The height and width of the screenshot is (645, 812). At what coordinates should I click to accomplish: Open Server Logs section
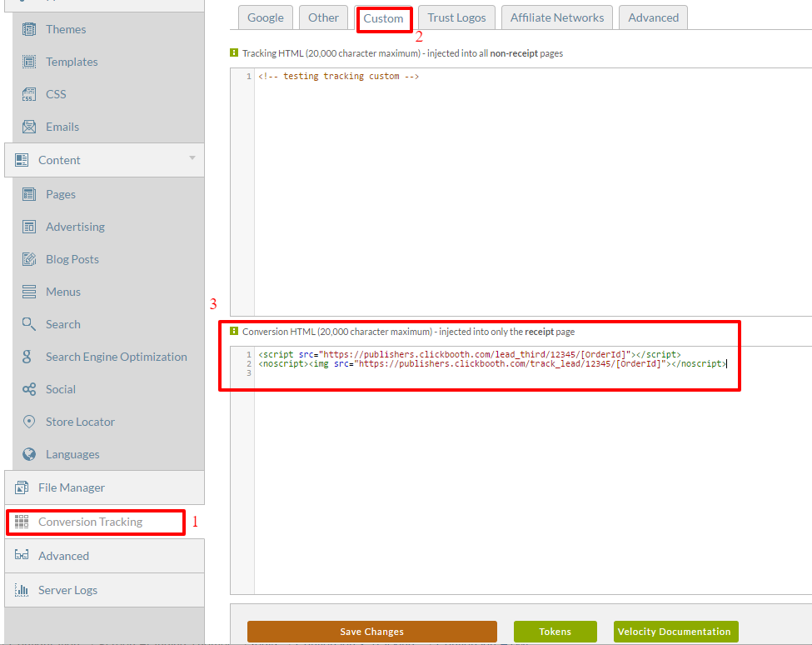[104, 589]
